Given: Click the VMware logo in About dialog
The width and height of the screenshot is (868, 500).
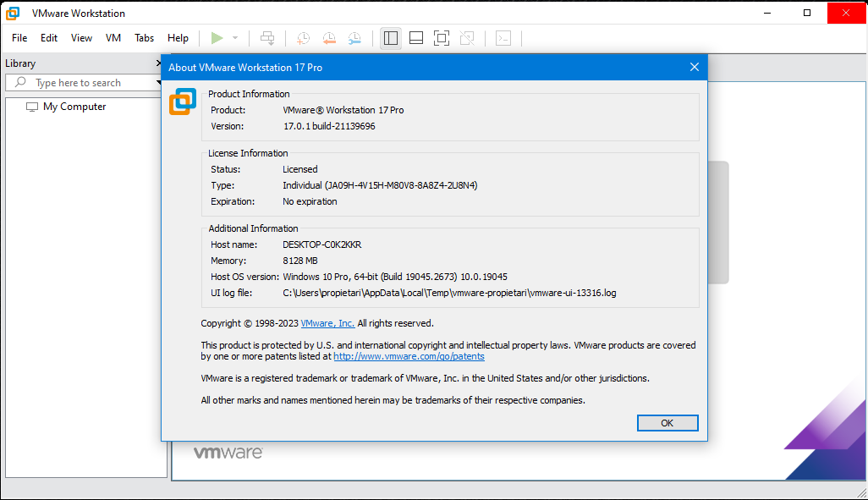Looking at the screenshot, I should [x=183, y=102].
